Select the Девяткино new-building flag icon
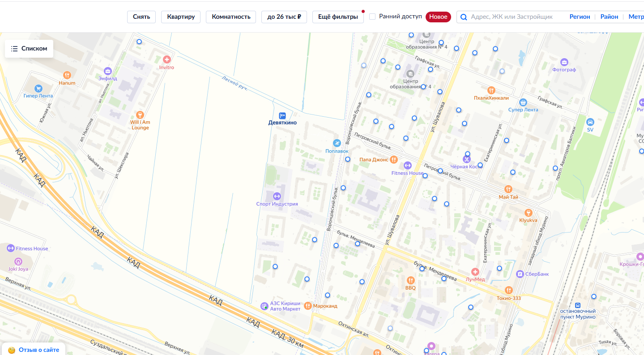Image resolution: width=644 pixels, height=355 pixels. click(x=282, y=115)
